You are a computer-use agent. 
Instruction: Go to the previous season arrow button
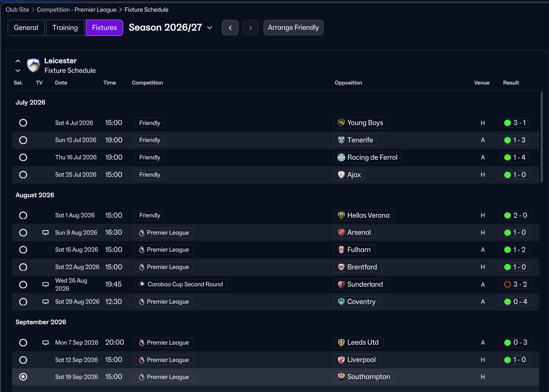pyautogui.click(x=230, y=28)
